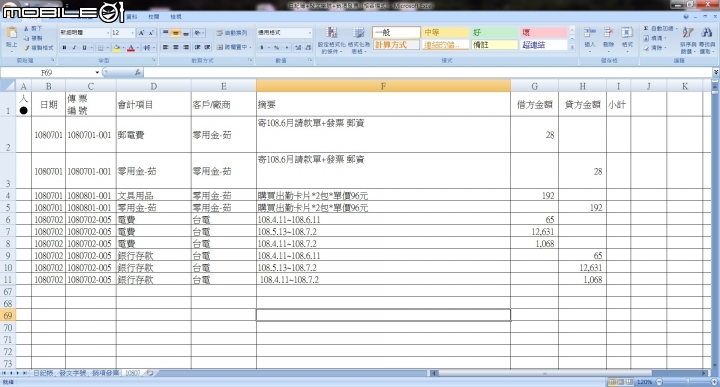
Task: Adjust the zoom slider in status bar
Action: pyautogui.click(x=687, y=382)
